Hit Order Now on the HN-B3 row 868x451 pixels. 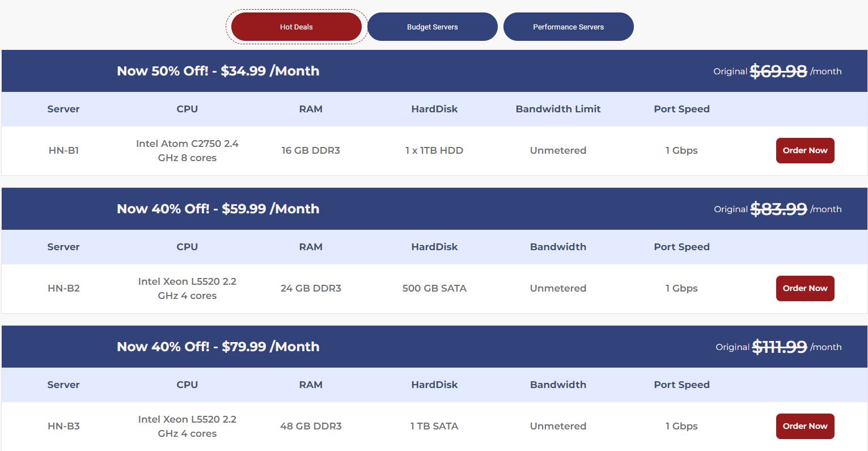click(805, 426)
